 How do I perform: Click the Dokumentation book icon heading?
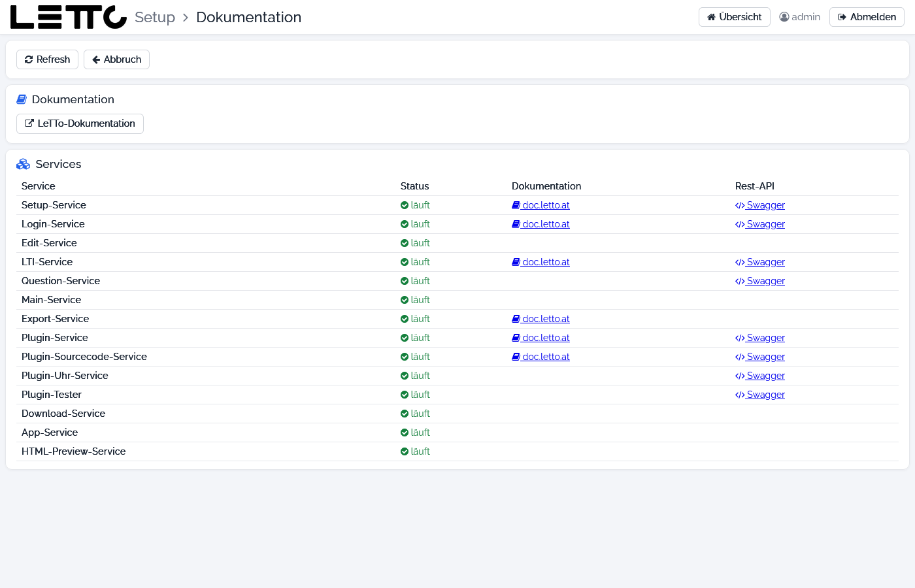point(22,99)
